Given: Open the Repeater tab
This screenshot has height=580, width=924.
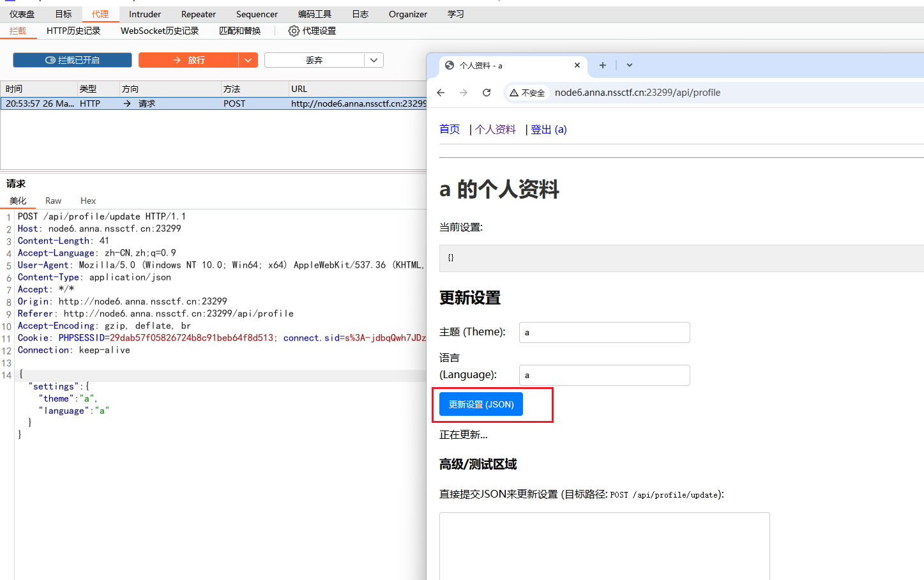Looking at the screenshot, I should coord(199,14).
